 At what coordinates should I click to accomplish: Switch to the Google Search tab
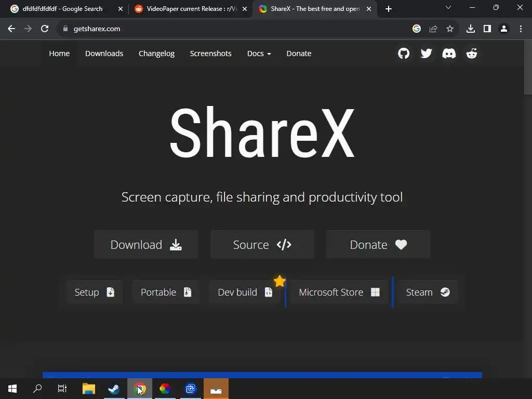62,9
